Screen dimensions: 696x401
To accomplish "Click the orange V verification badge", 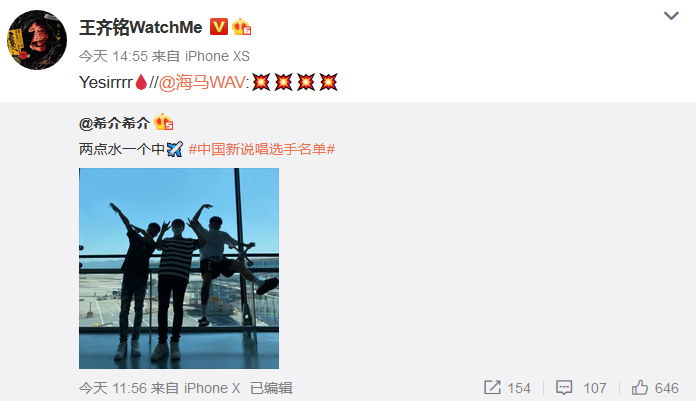I will coord(219,27).
